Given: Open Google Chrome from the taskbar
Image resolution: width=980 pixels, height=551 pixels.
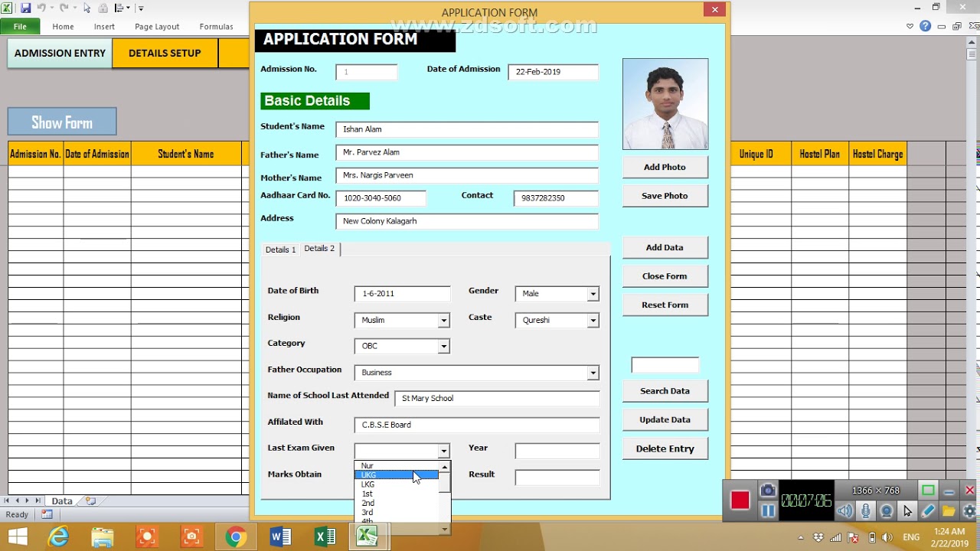Looking at the screenshot, I should click(236, 537).
